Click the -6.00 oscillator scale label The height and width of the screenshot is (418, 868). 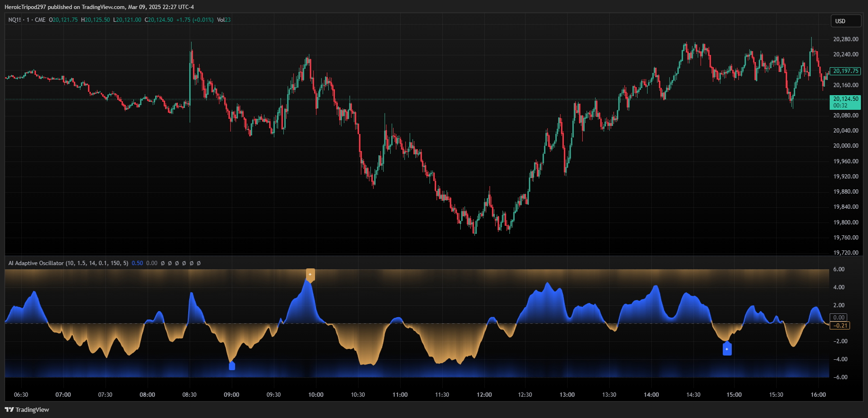pyautogui.click(x=840, y=377)
